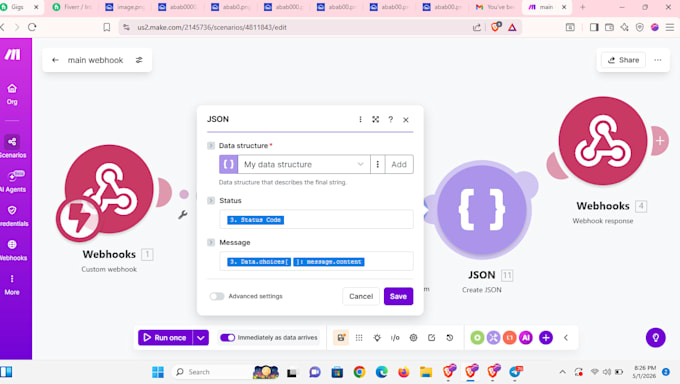Click the save scenario icon in toolbar

[x=341, y=338]
